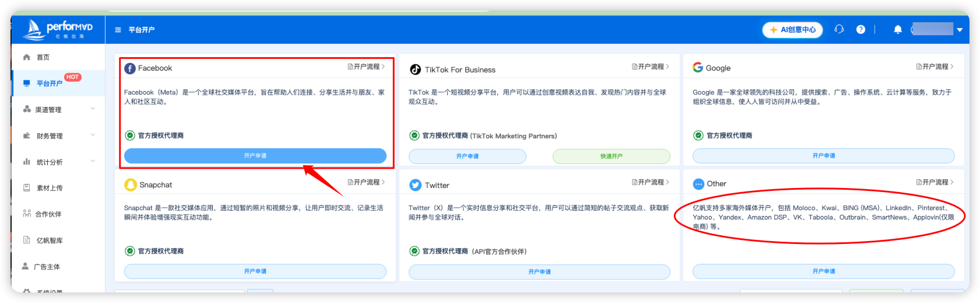
Task: Click the Google logo icon
Action: coord(698,68)
